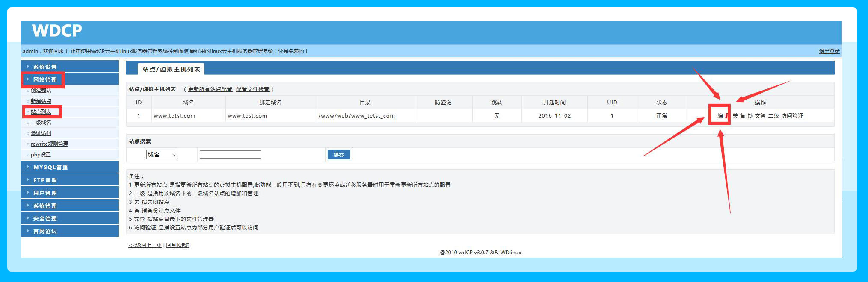
Task: Click 更新所有站点配置 link
Action: click(x=210, y=89)
